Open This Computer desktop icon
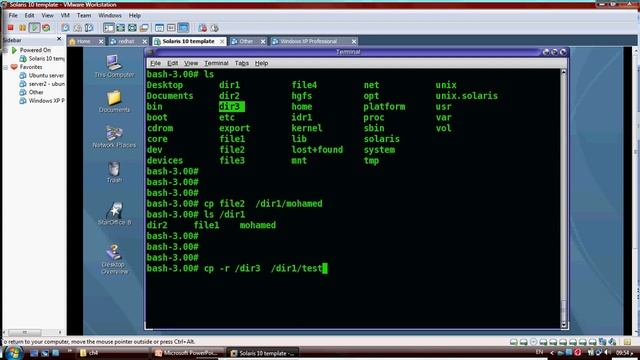 114,66
